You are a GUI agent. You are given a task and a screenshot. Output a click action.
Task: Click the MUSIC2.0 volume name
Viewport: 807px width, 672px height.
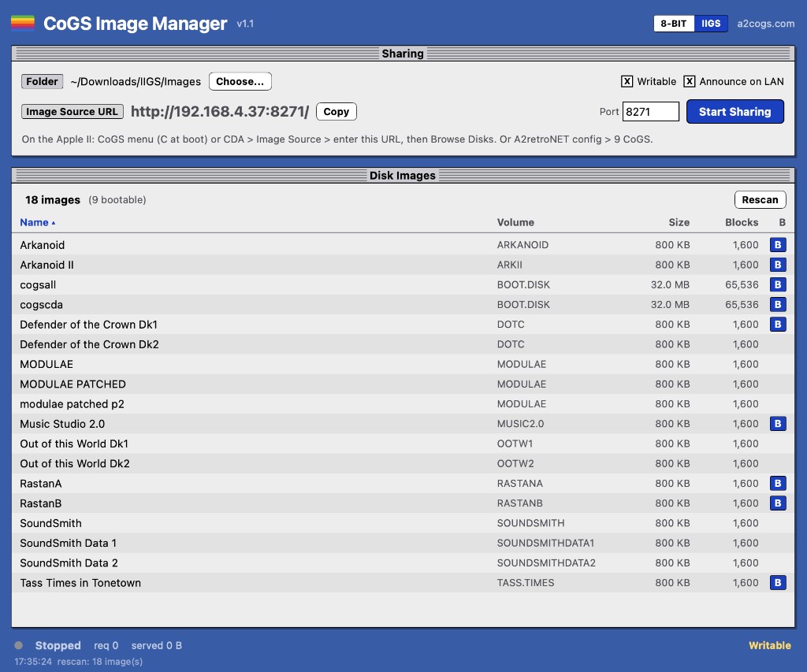coord(520,424)
